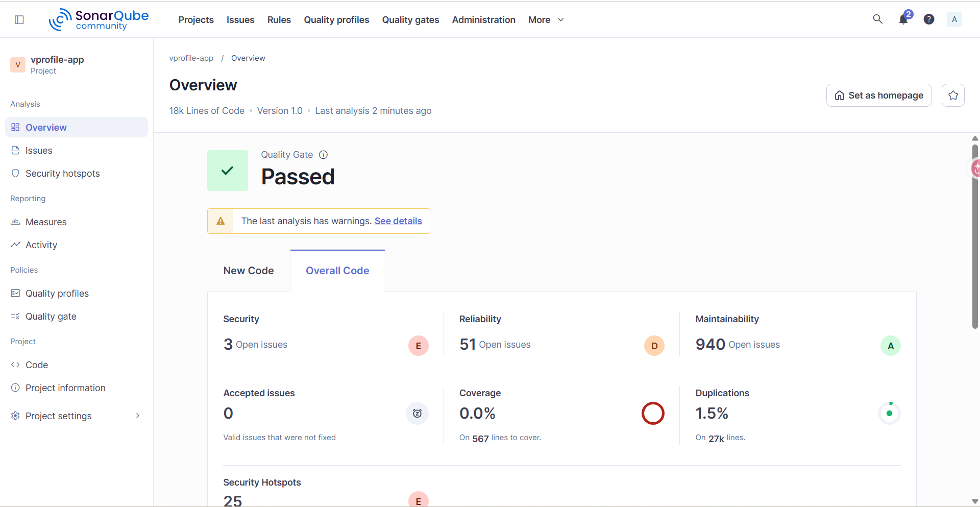
Task: Open Quality gate in the sidebar
Action: 77,316
